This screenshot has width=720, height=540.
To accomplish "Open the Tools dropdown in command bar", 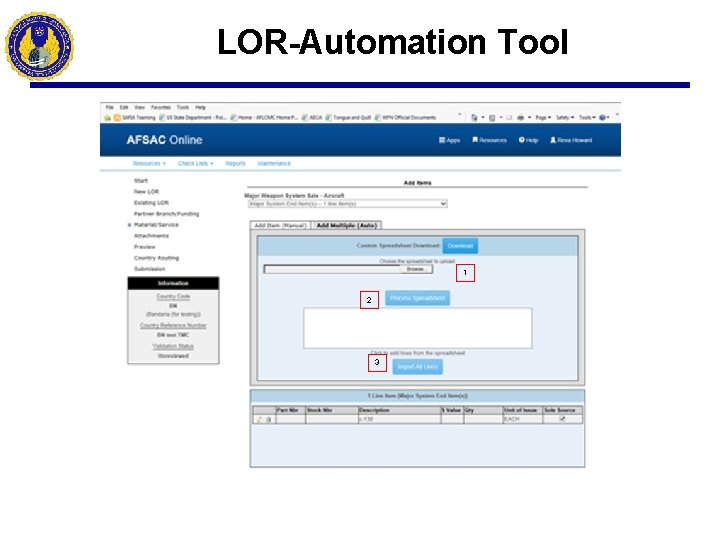I will coord(587,118).
